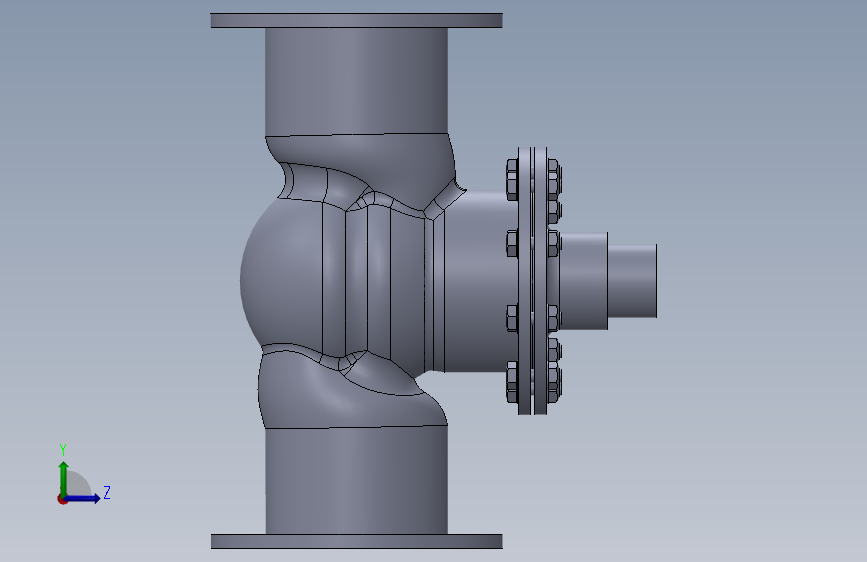The height and width of the screenshot is (562, 867).
Task: Click the blue Z axis arrow of the triad
Action: point(83,498)
